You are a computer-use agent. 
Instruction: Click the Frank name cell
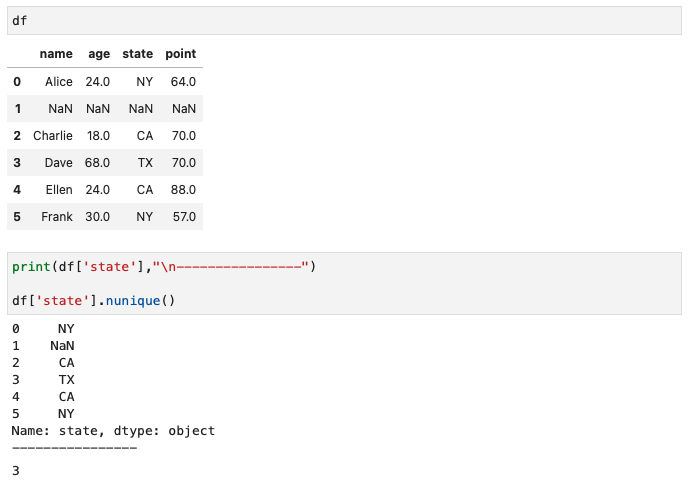click(57, 216)
